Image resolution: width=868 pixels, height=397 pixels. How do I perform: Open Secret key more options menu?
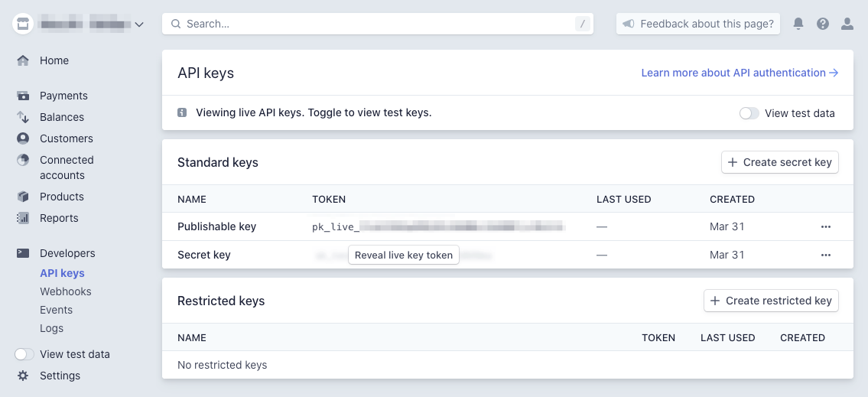[x=826, y=255]
